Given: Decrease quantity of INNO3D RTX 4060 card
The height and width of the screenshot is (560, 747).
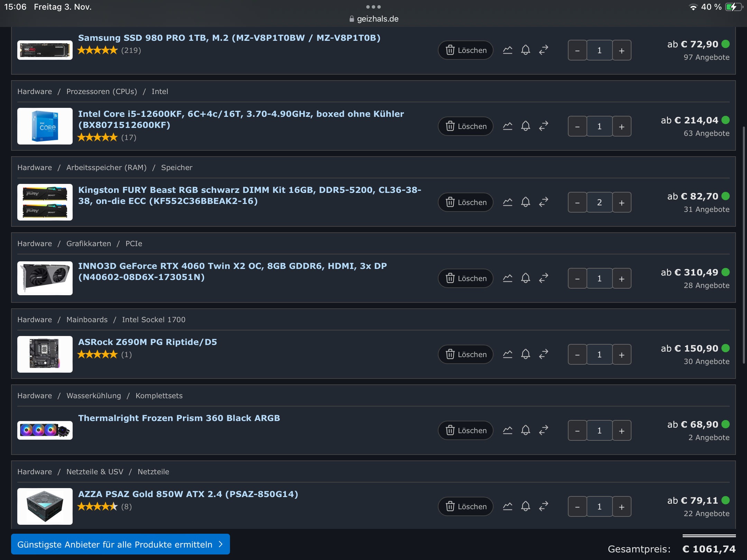Looking at the screenshot, I should pos(577,278).
